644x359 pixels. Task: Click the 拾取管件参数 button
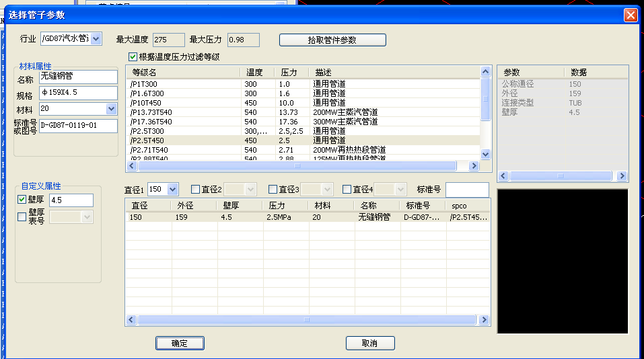tap(332, 40)
